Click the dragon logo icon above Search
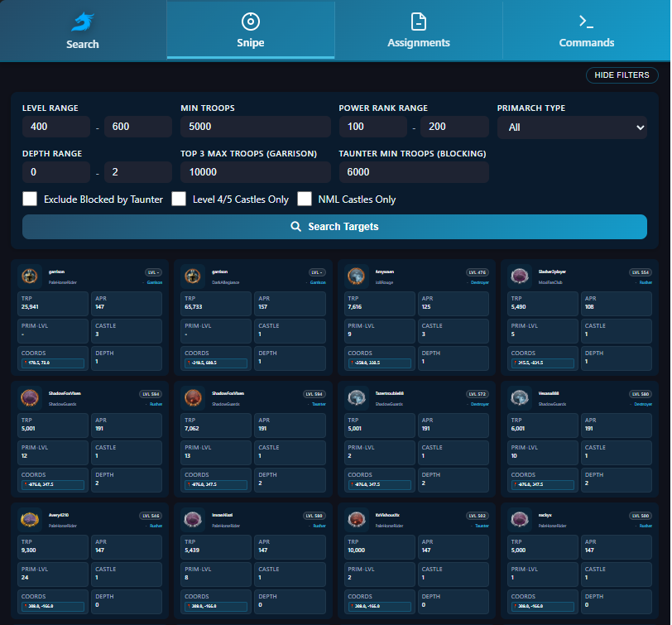672x625 pixels. (x=83, y=22)
